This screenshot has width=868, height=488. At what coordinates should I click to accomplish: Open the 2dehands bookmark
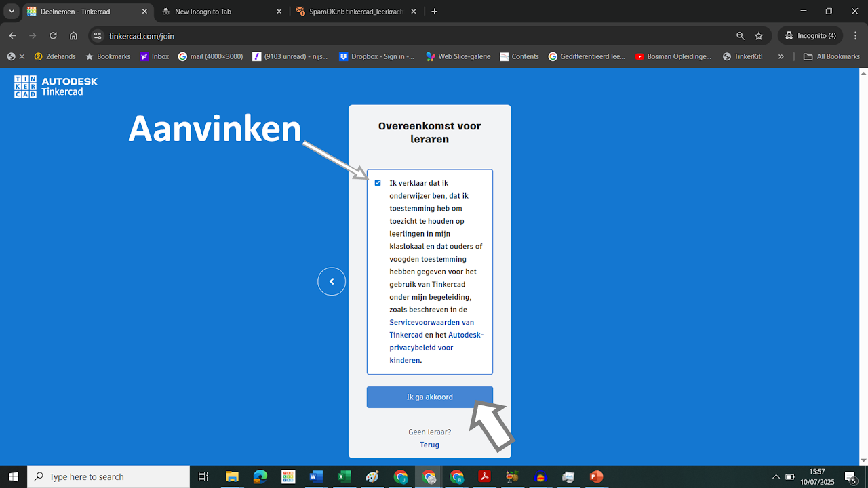point(55,56)
